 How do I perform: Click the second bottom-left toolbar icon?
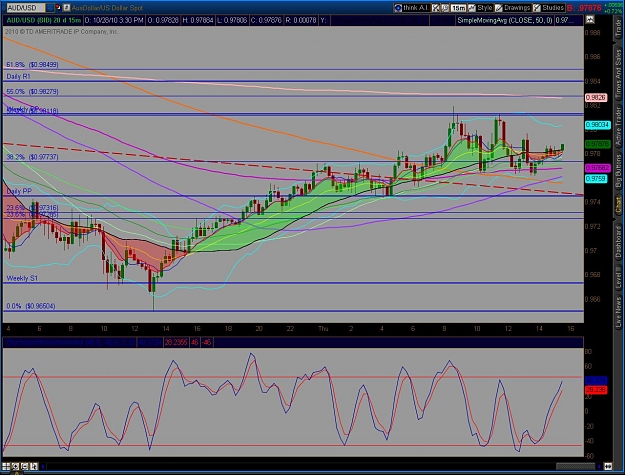pos(15,466)
